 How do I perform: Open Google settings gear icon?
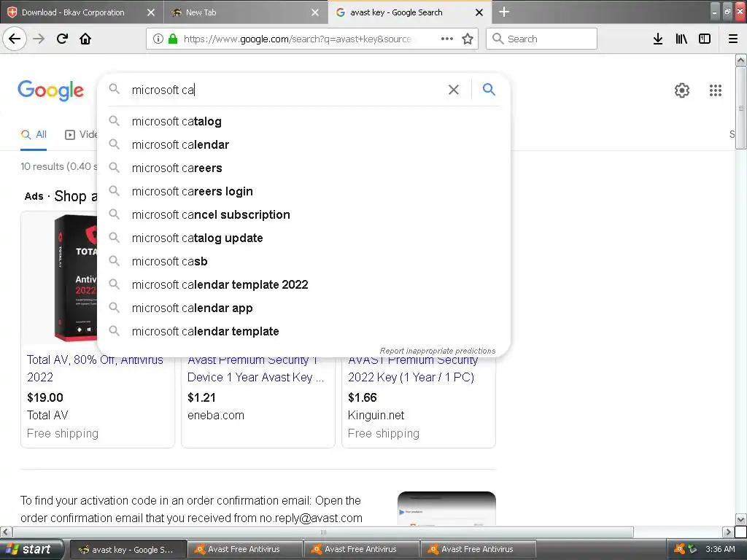(x=682, y=90)
